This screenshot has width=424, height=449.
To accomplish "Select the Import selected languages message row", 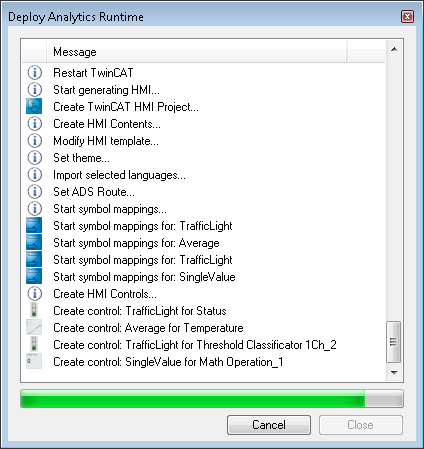I will click(x=203, y=175).
